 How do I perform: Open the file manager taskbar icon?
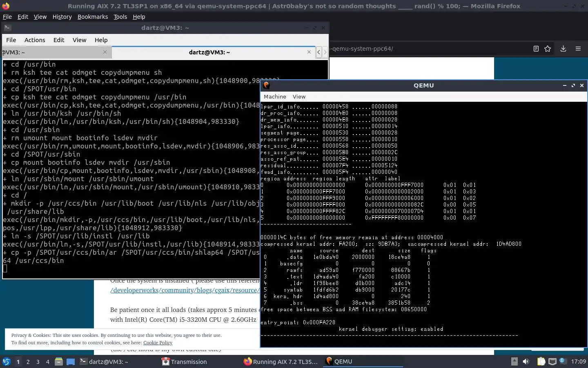[x=59, y=361]
